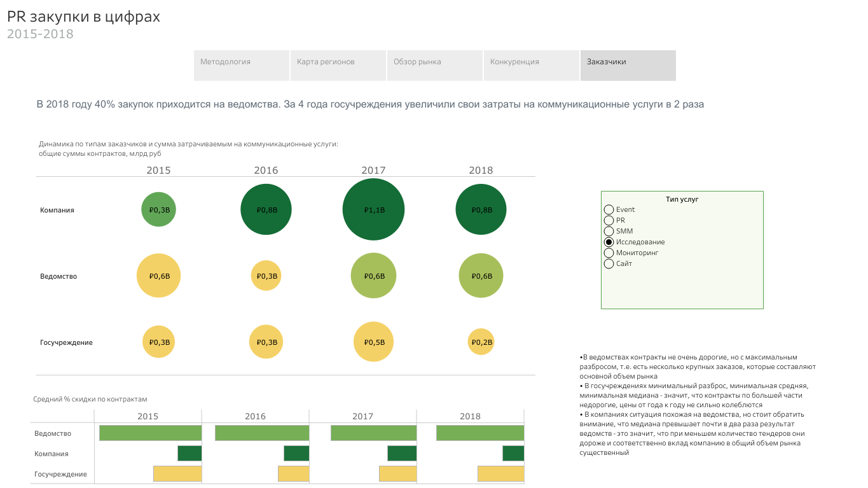Click the Ведомство 2017 bubble showing ₽0,6B
The width and height of the screenshot is (868, 488).
(x=373, y=275)
